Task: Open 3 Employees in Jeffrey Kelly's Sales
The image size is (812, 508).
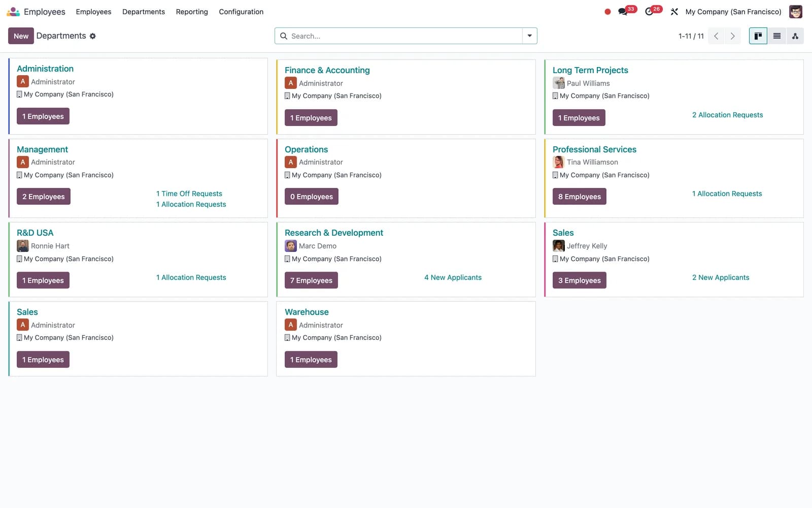Action: [580, 280]
